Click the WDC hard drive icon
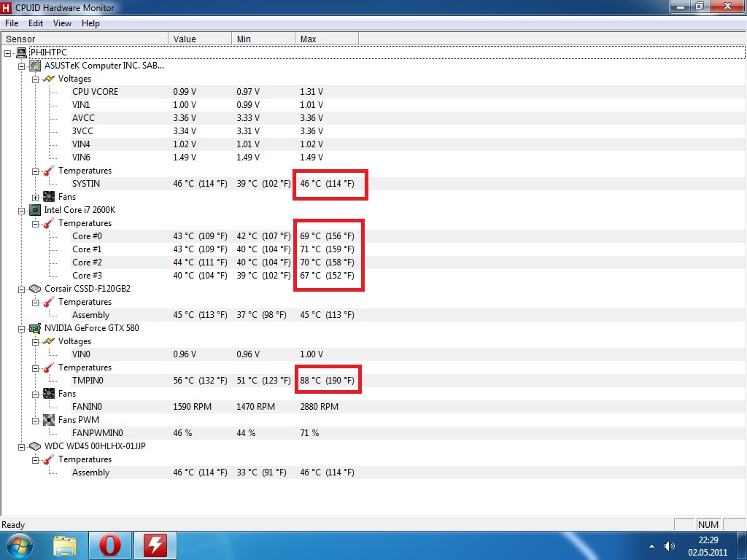 point(35,446)
